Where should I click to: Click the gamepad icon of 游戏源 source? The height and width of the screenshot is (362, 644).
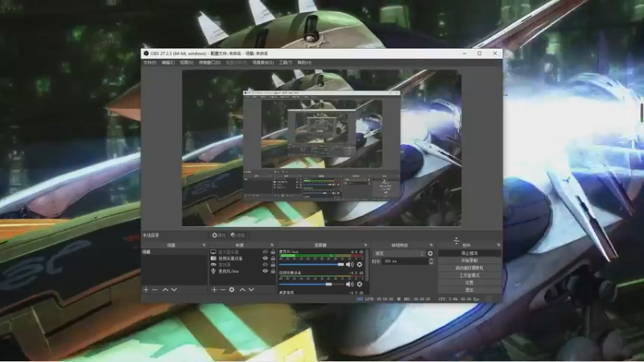click(213, 265)
